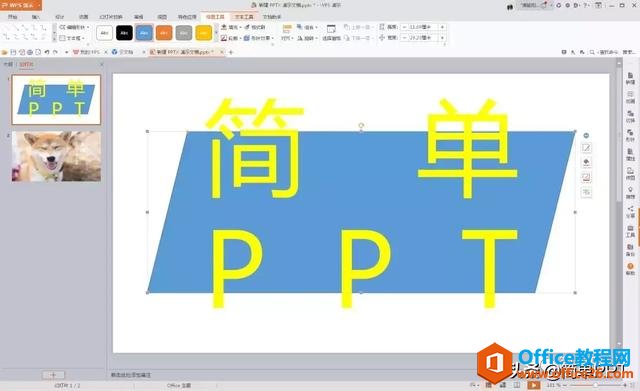Click the undo arrow icon
The width and height of the screenshot is (640, 391).
[x=47, y=52]
